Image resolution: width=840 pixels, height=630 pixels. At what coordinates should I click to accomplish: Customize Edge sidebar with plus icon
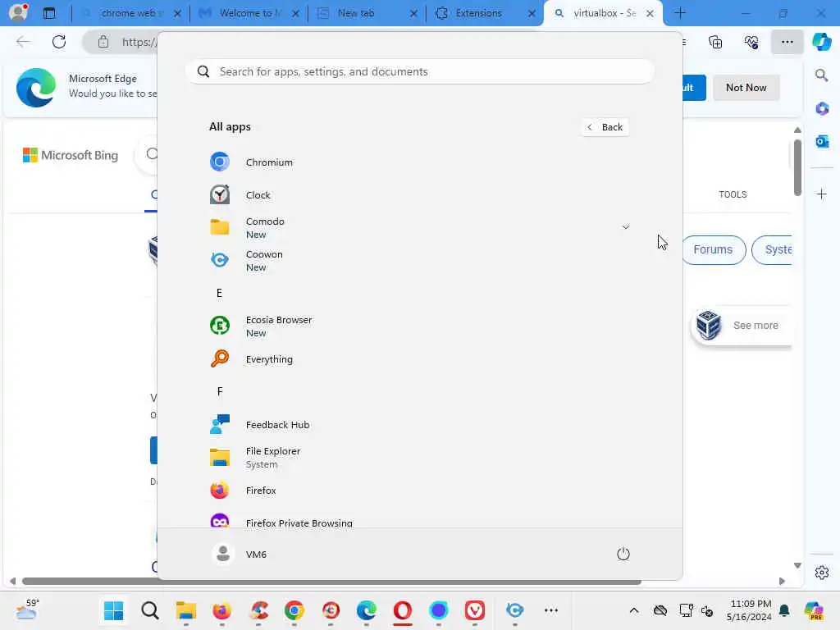tap(822, 194)
